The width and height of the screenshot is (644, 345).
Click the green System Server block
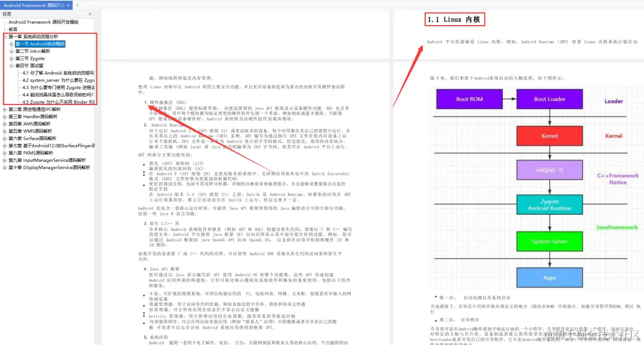[x=550, y=241]
